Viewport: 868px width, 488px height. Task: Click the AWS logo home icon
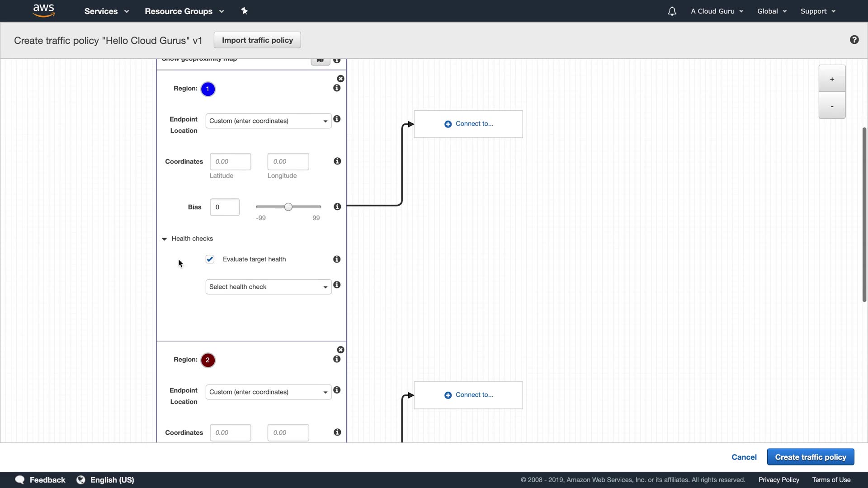44,10
